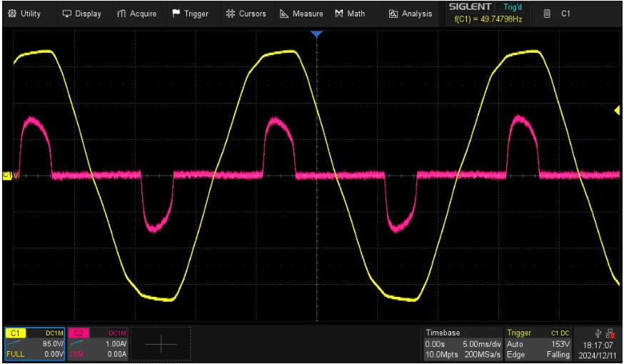Open the Math menu

pos(350,14)
